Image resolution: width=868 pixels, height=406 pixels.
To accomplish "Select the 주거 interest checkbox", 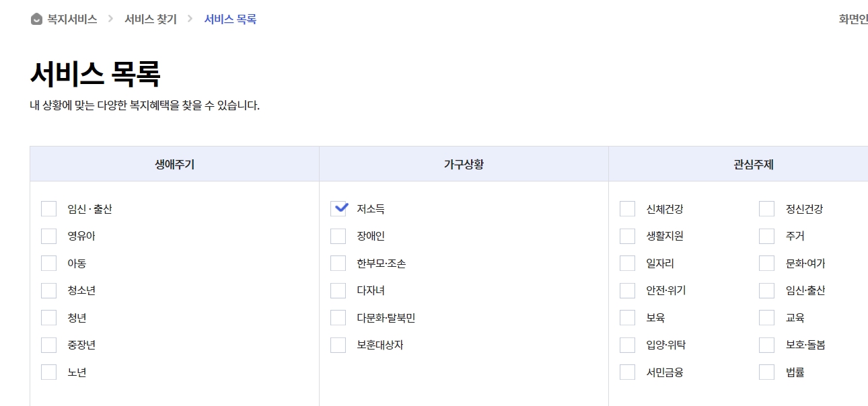I will [766, 235].
